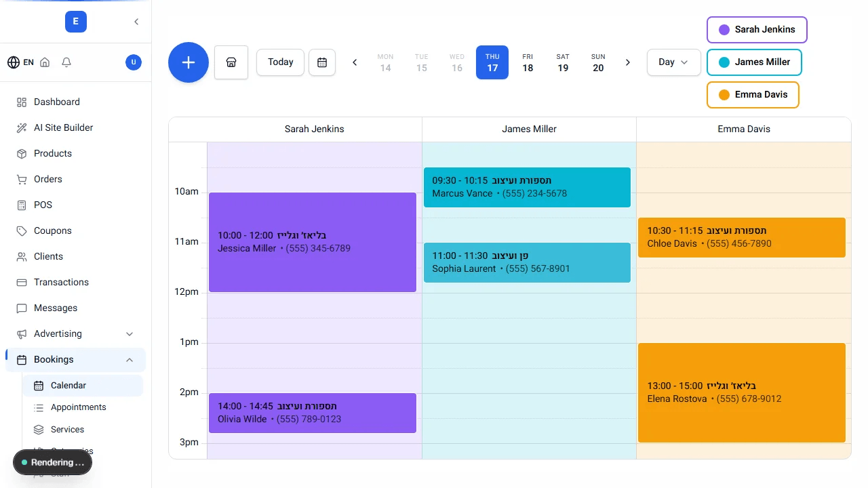
Task: Open the Day view dropdown
Action: (673, 62)
